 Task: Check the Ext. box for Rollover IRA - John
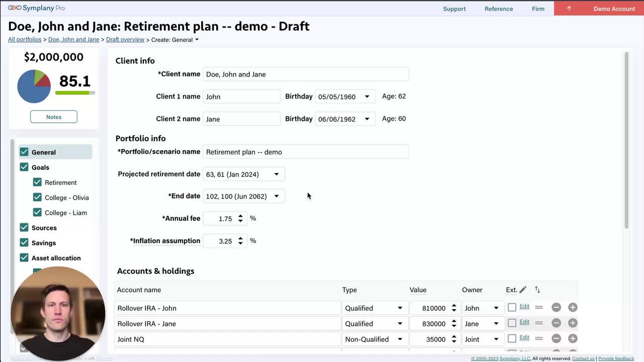click(x=512, y=308)
